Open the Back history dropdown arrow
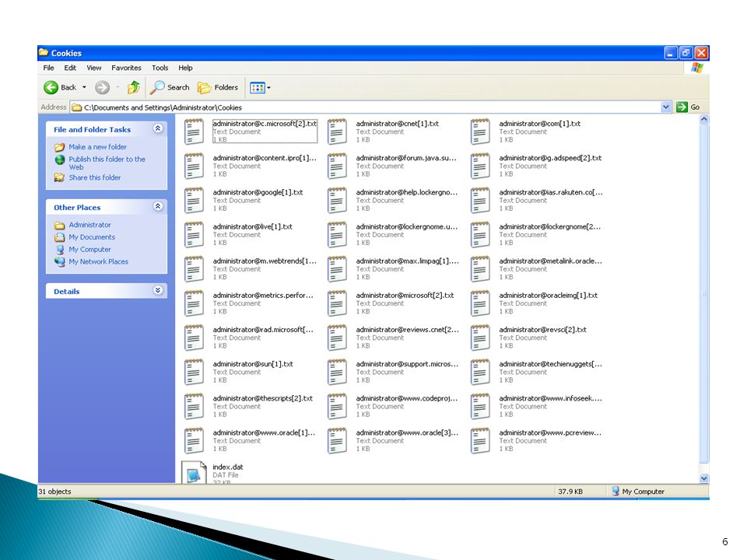This screenshot has height=560, width=747. point(84,88)
